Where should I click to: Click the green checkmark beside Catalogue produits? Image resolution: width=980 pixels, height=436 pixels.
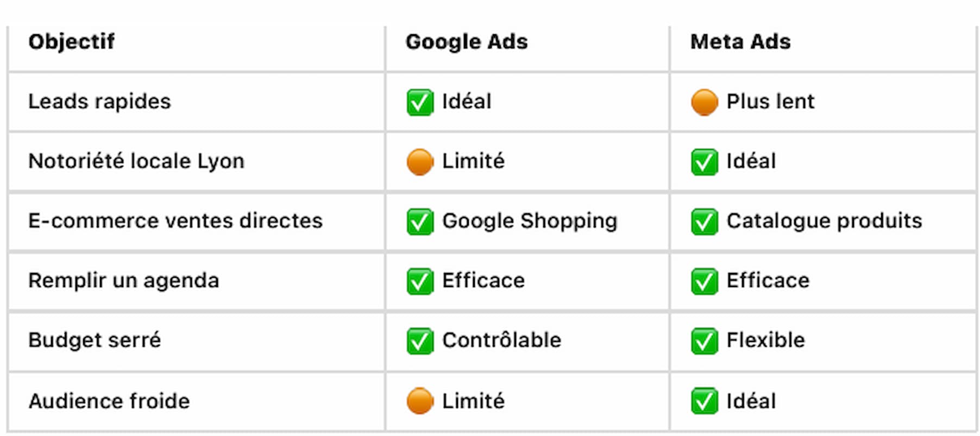[705, 222]
